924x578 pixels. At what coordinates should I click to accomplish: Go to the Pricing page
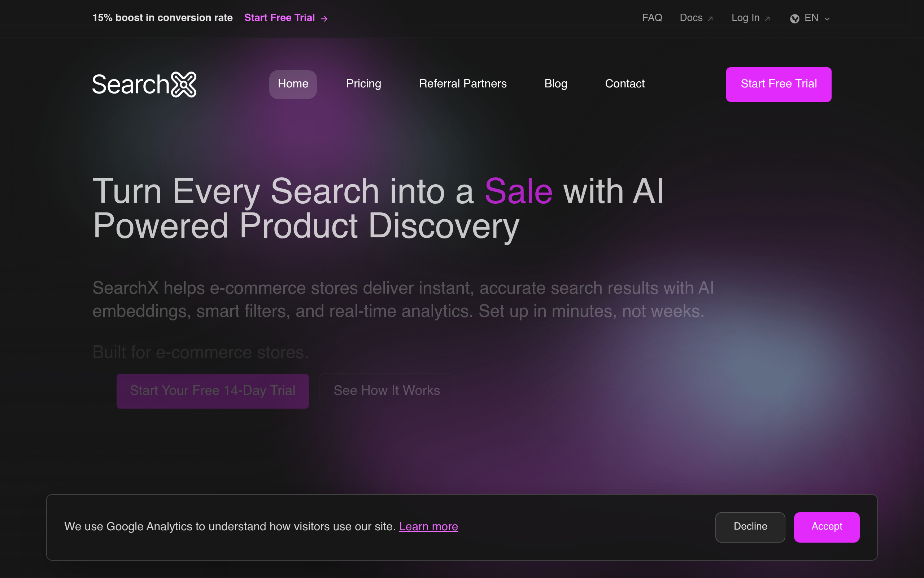(363, 84)
